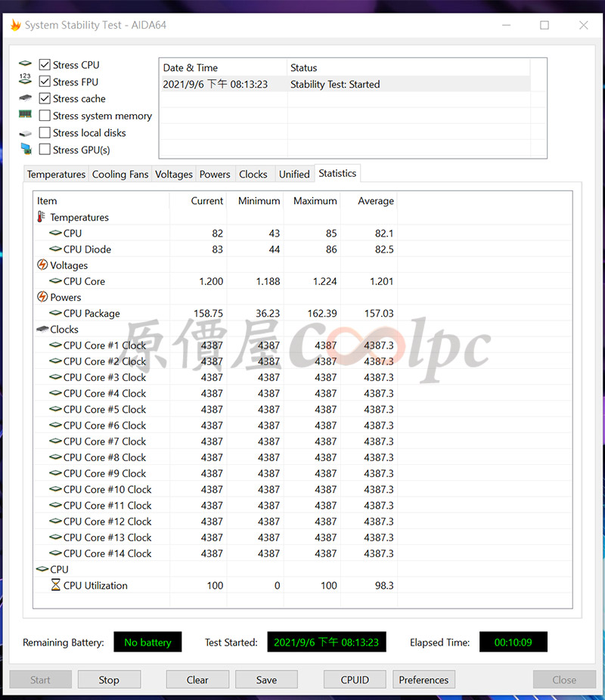
Task: Click the lightning icon next to Powers group
Action: pos(42,297)
